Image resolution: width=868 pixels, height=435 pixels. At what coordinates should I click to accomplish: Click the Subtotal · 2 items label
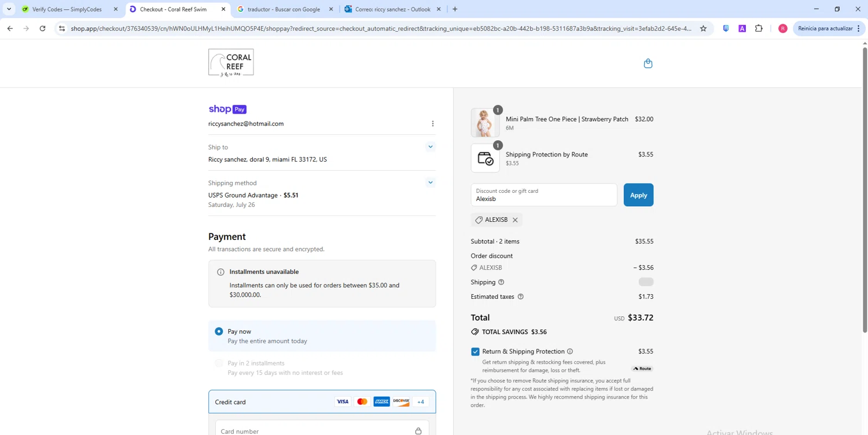(x=495, y=242)
